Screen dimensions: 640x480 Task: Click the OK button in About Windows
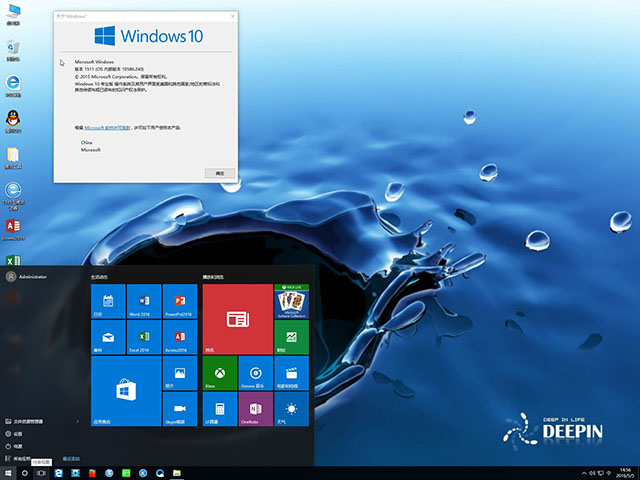219,173
